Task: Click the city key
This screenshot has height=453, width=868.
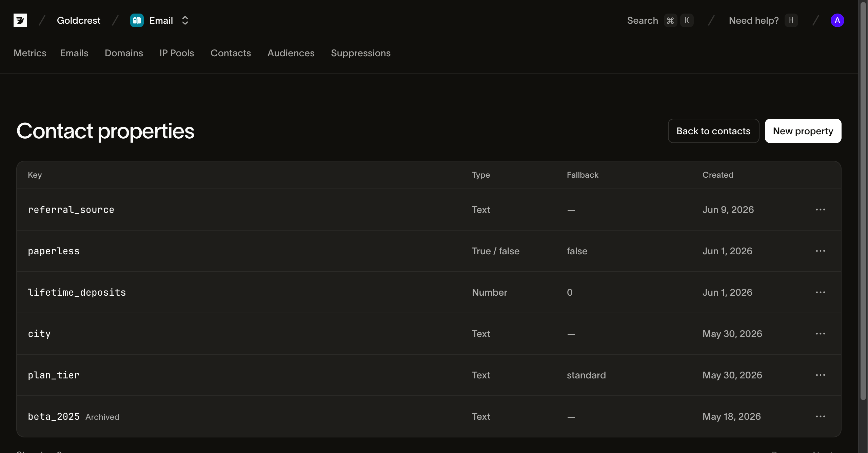Action: pos(39,334)
